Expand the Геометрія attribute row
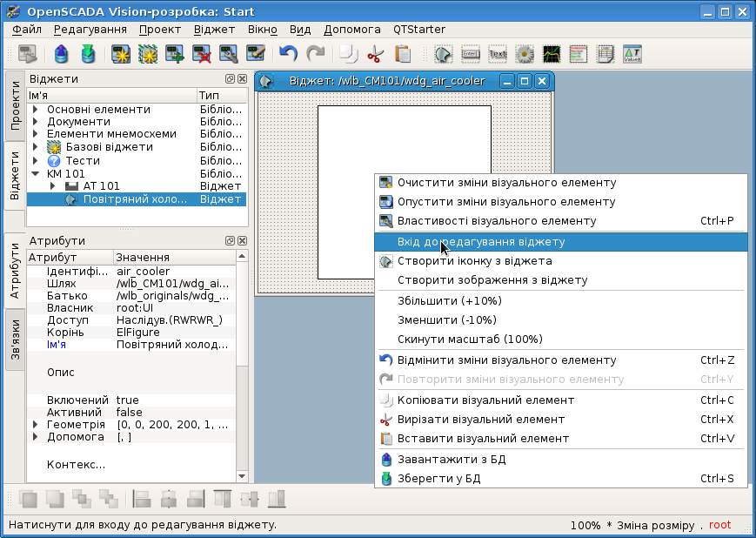 pyautogui.click(x=35, y=425)
